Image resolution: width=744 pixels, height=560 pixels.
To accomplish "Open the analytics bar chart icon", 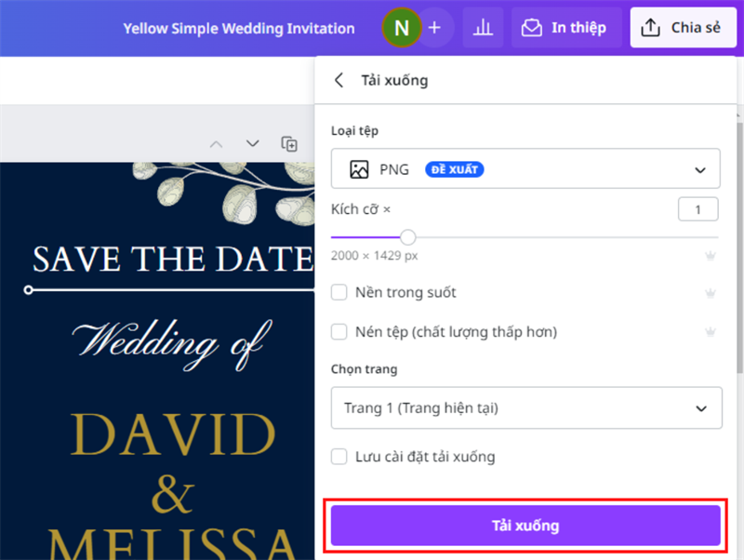I will [x=483, y=28].
